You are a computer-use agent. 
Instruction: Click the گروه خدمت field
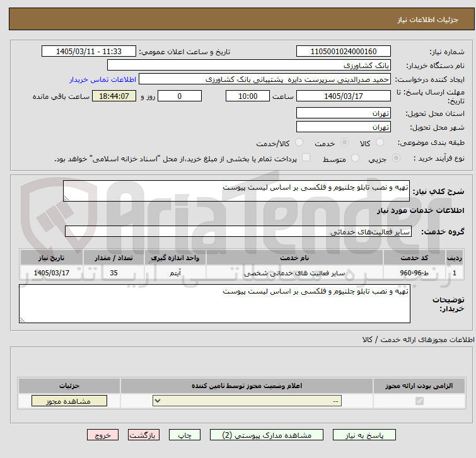238,231
